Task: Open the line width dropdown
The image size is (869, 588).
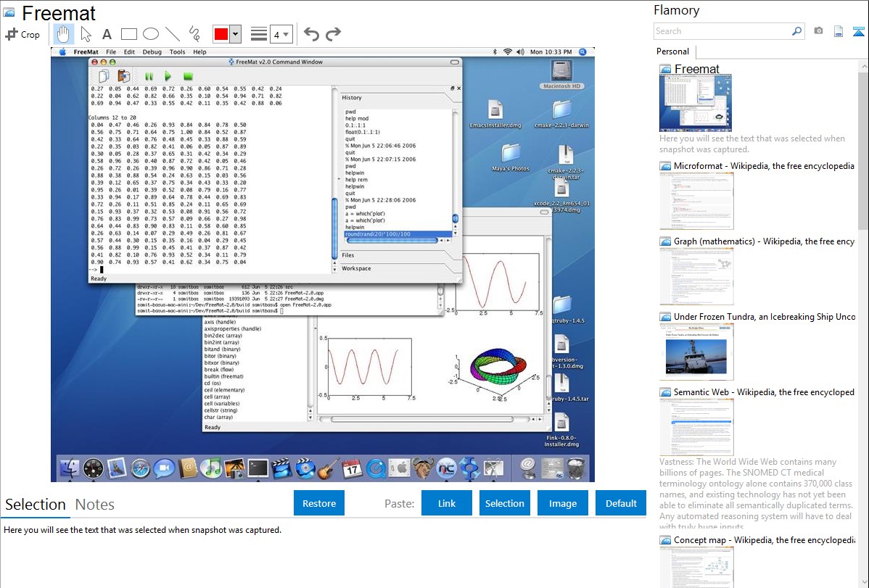Action: tap(281, 34)
